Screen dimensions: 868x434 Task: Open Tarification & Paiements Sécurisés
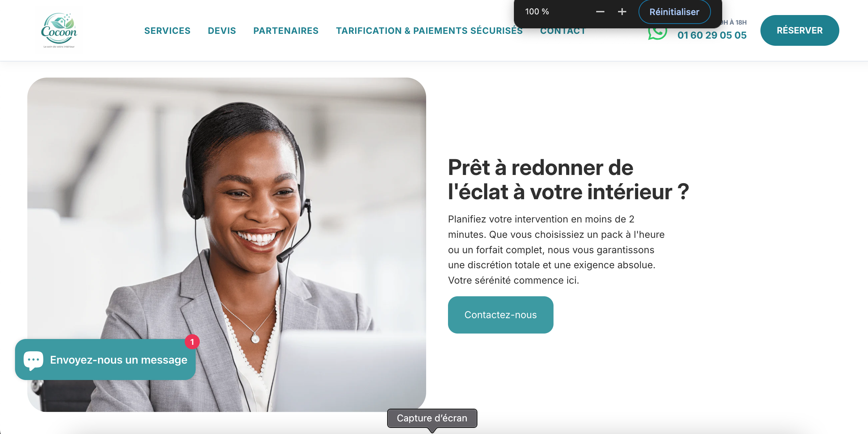pos(429,31)
